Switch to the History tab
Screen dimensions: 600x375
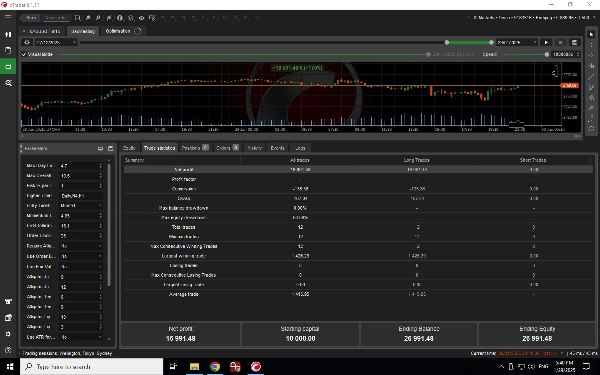point(254,148)
